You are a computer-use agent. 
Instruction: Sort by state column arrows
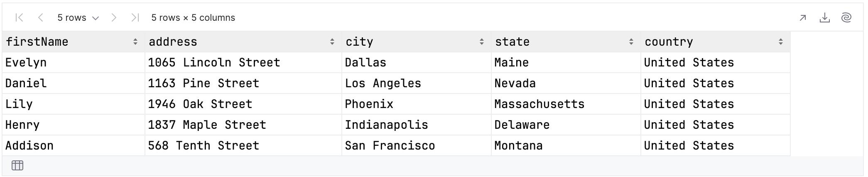coord(631,42)
